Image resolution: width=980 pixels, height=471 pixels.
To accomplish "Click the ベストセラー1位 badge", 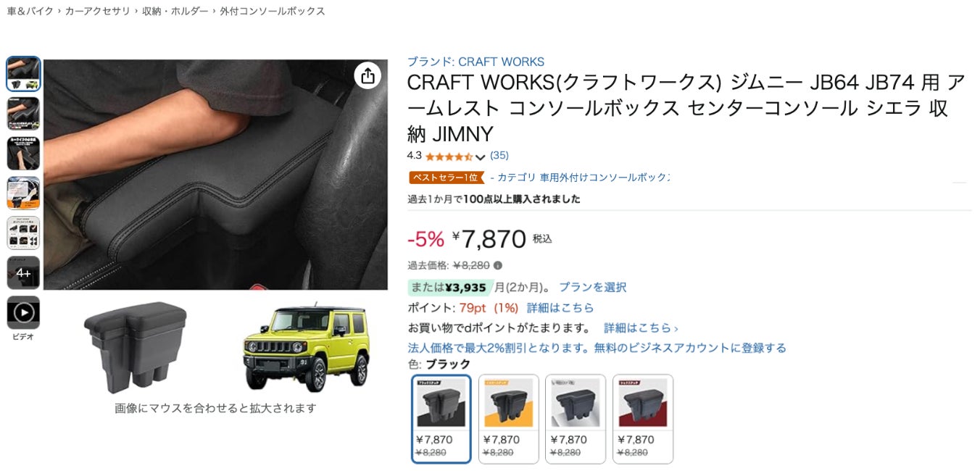I will 446,178.
